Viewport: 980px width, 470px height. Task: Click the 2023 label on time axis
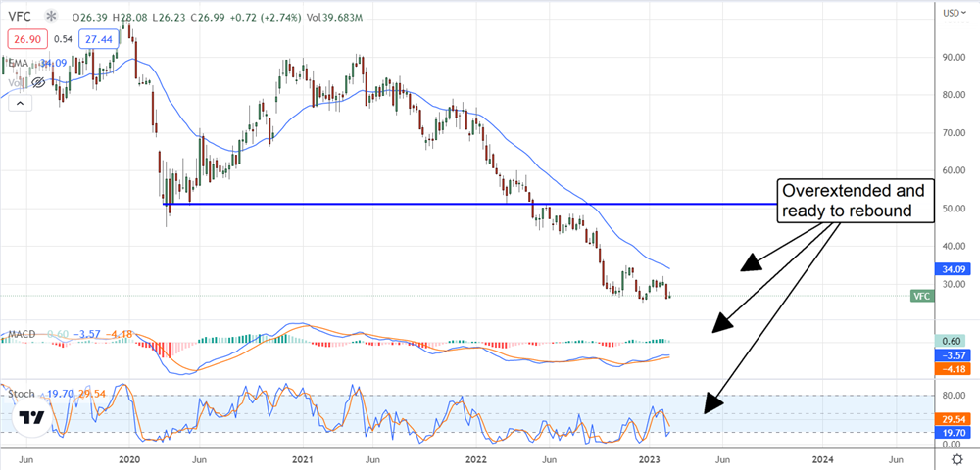pos(649,460)
